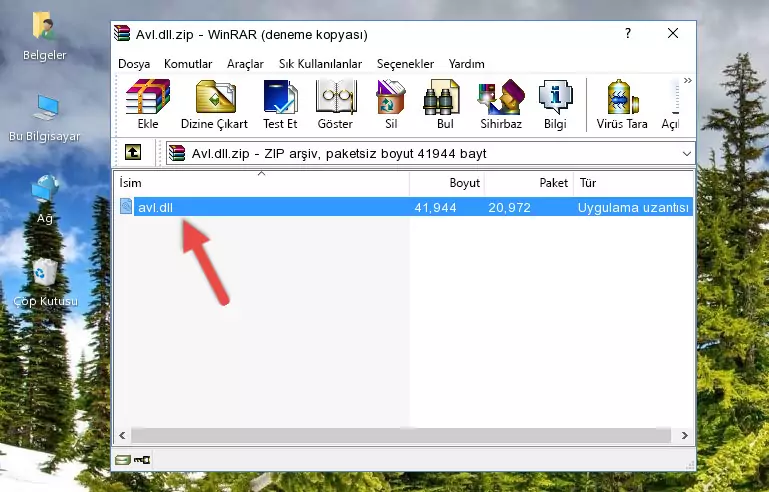Click the WinRAR title bar help question mark
The width and height of the screenshot is (769, 492).
(x=628, y=33)
